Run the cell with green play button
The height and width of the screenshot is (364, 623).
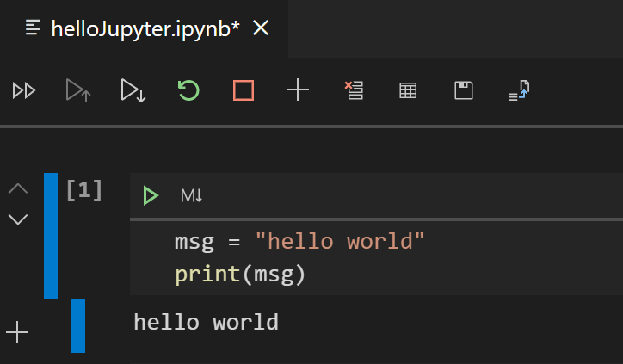pos(151,196)
